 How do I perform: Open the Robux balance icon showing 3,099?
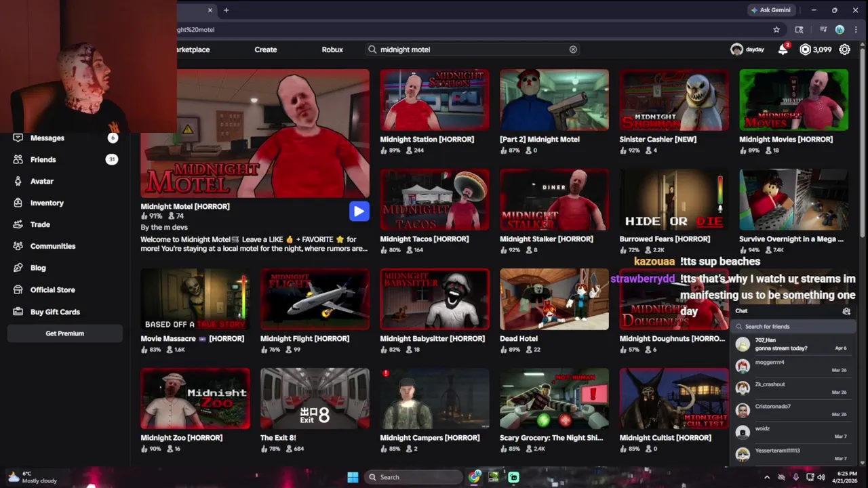tap(805, 49)
